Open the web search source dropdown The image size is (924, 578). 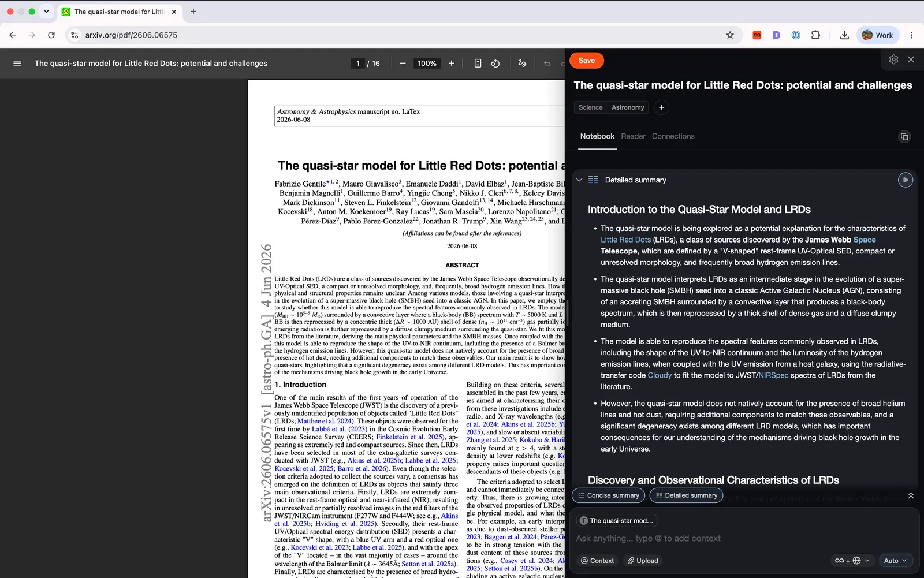click(852, 561)
